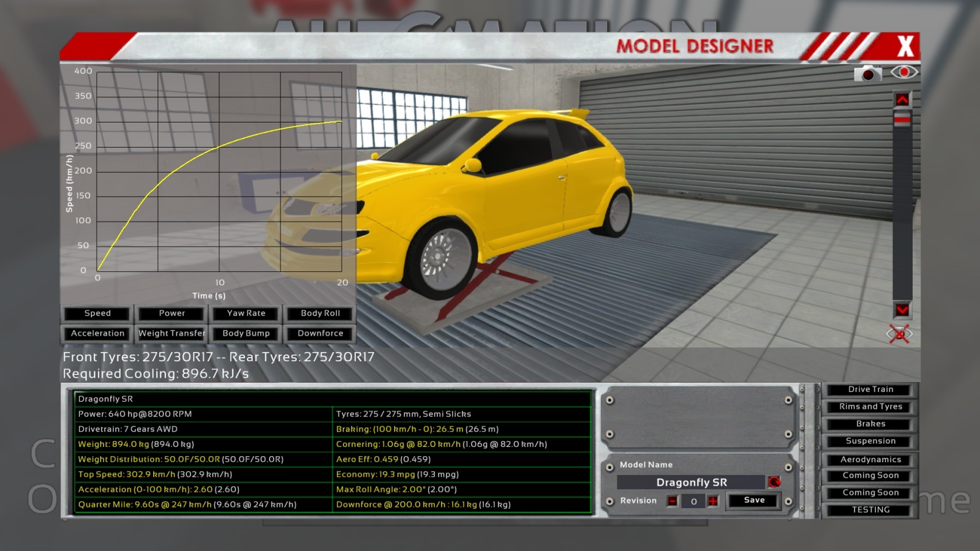Click the Tyres: 275 / 275 mm stat

click(462, 414)
